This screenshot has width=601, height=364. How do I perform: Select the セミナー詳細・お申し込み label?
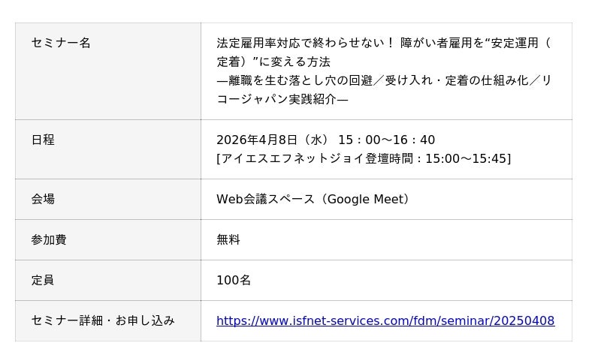click(x=103, y=321)
